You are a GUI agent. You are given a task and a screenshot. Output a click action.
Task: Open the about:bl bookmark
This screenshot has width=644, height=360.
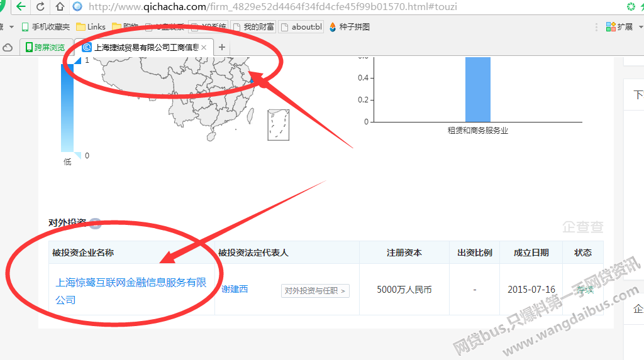[x=302, y=26]
